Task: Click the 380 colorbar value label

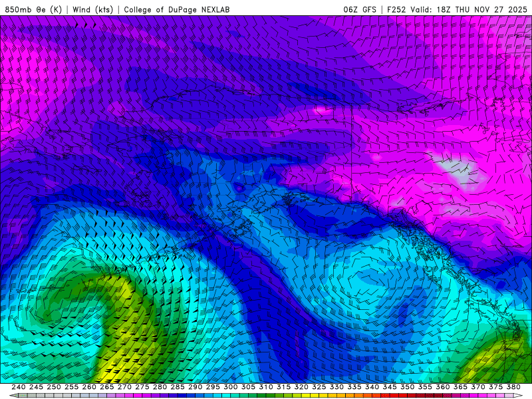Action: [x=513, y=387]
